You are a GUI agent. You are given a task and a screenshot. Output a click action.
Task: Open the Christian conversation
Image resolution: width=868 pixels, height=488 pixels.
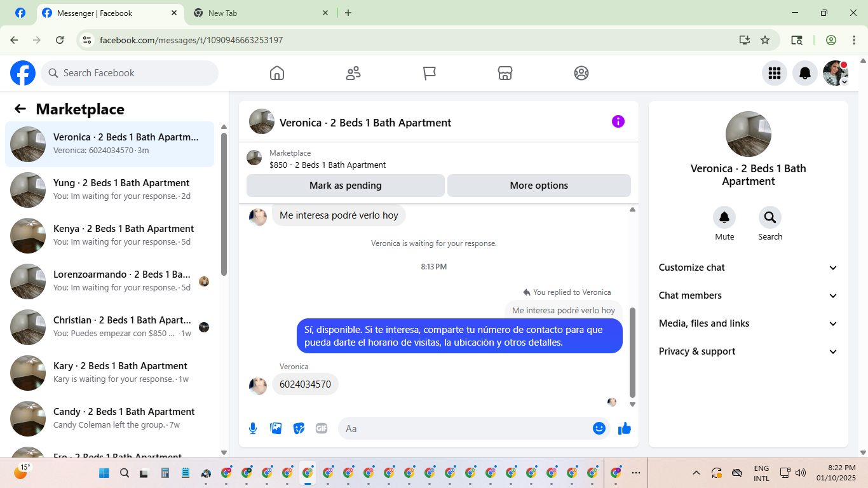(x=110, y=327)
